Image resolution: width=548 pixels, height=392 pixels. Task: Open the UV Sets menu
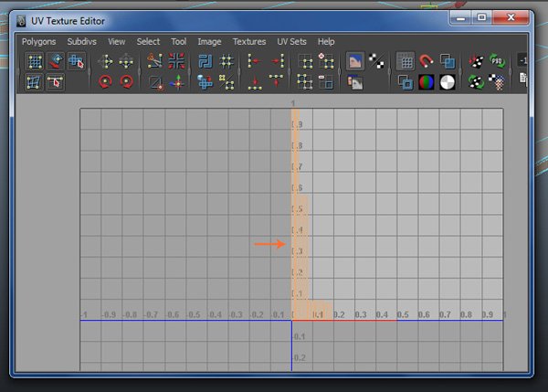click(293, 41)
